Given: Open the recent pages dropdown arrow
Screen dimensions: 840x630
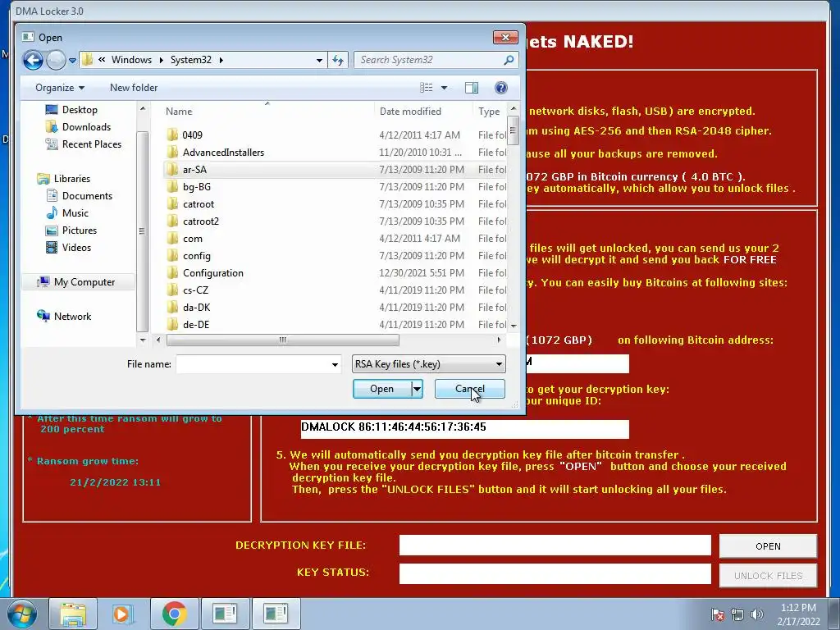Looking at the screenshot, I should (72, 61).
